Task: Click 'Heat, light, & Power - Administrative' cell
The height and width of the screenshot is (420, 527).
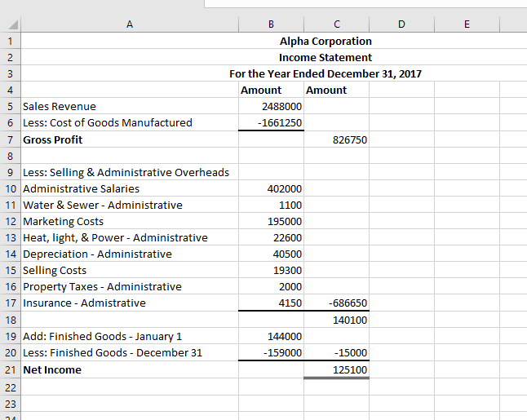Action: click(x=130, y=237)
